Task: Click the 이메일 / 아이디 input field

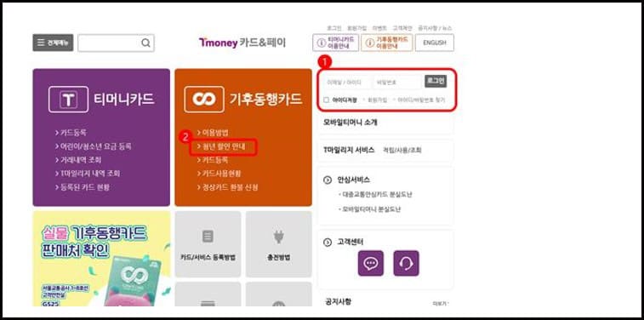Action: click(347, 83)
